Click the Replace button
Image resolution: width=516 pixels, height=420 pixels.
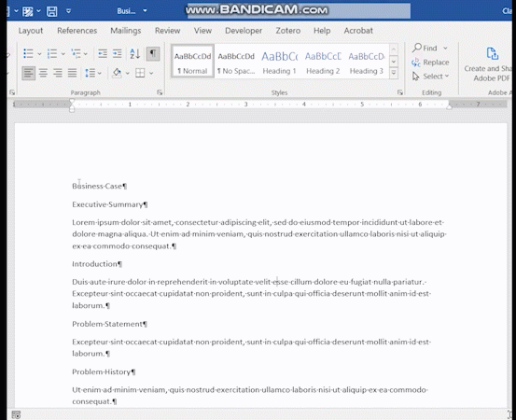pyautogui.click(x=430, y=63)
